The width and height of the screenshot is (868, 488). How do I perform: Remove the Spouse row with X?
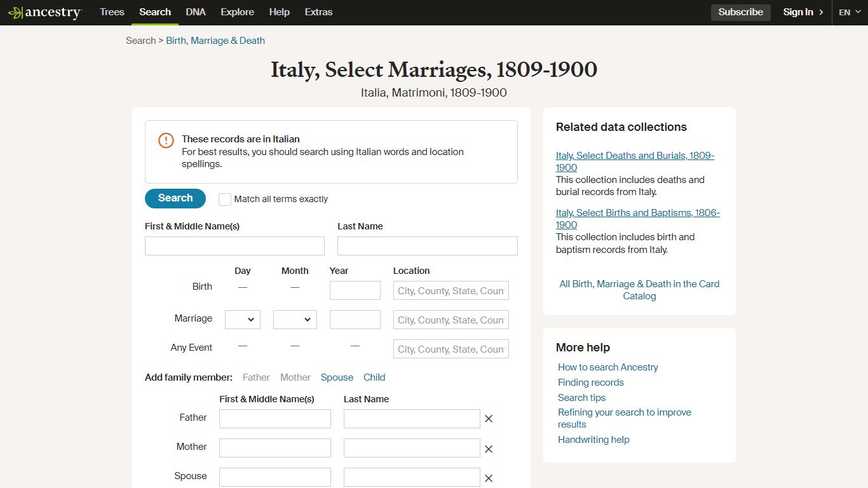[489, 478]
